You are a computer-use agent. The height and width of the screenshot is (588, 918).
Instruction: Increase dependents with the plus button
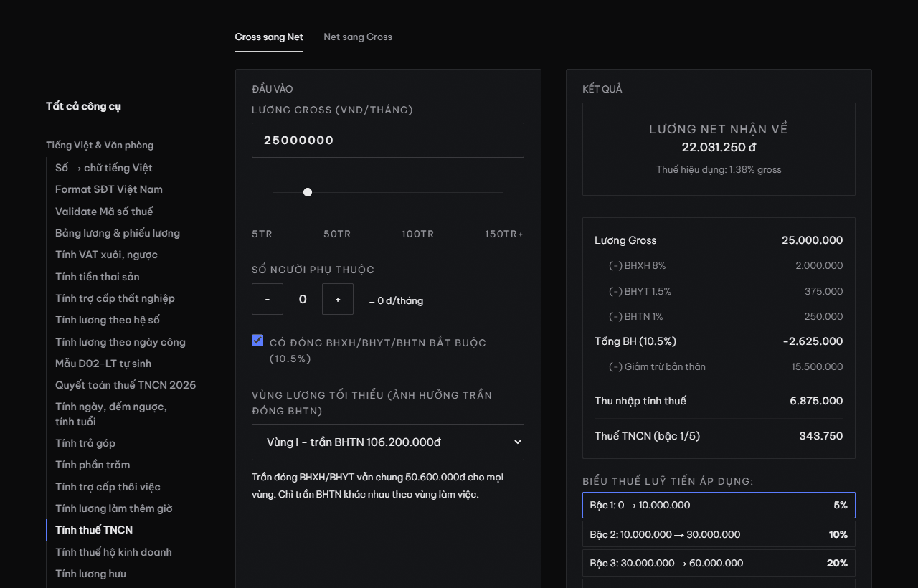338,299
